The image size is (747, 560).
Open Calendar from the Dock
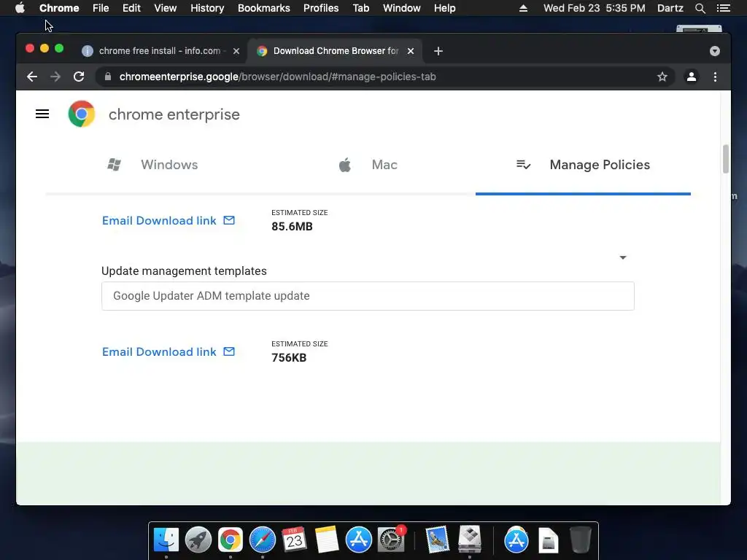[x=294, y=540]
